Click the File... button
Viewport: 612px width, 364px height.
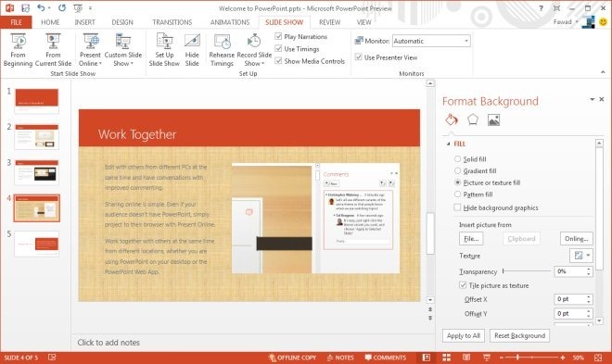point(471,239)
